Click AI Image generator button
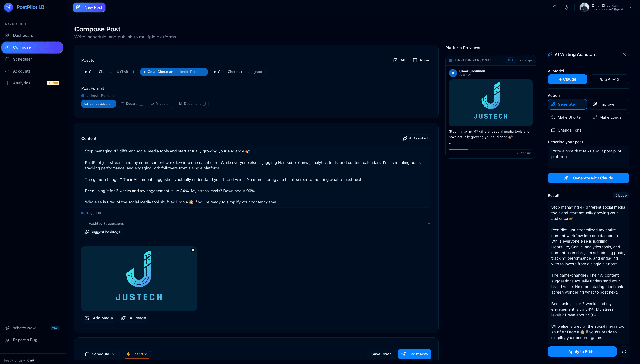640x364 pixels. [134, 318]
